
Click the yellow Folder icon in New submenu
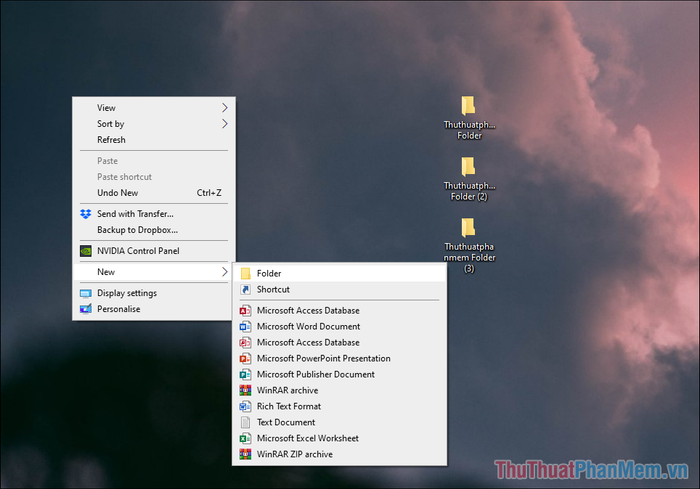pyautogui.click(x=246, y=273)
